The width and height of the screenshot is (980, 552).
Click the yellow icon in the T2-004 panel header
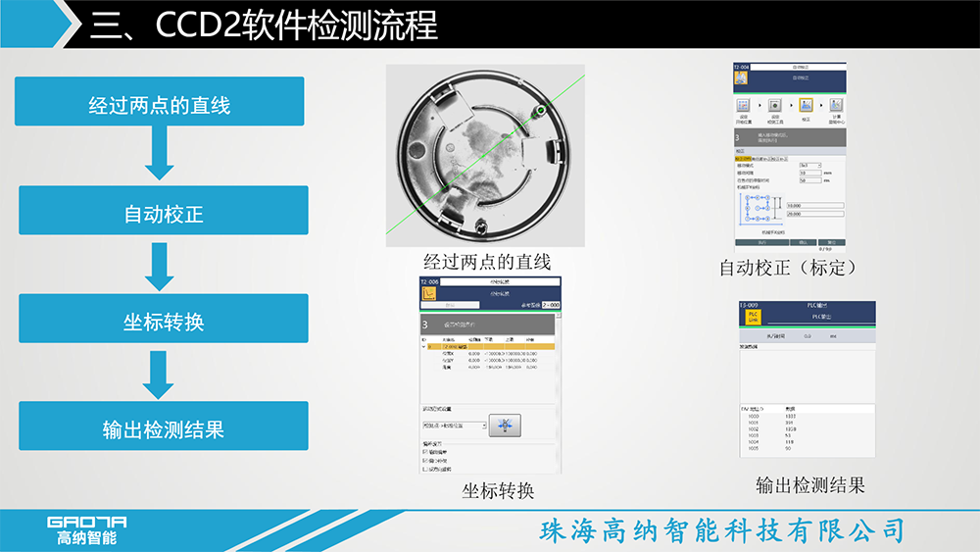(742, 77)
